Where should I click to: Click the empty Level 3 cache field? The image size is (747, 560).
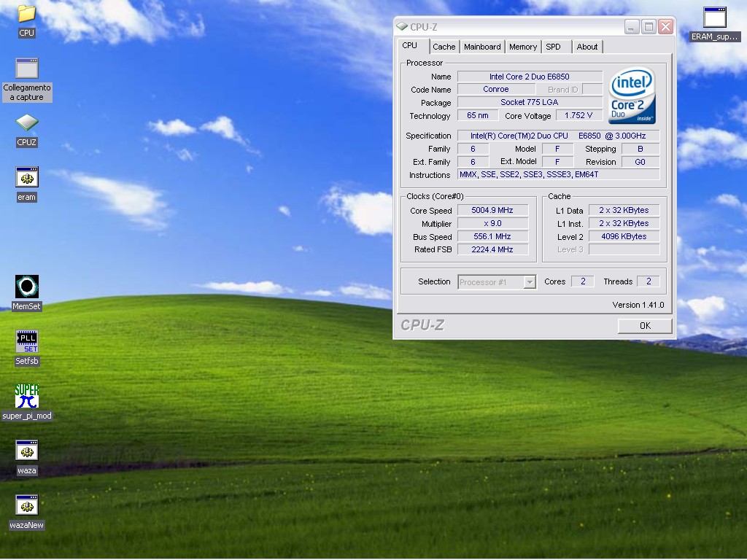624,249
